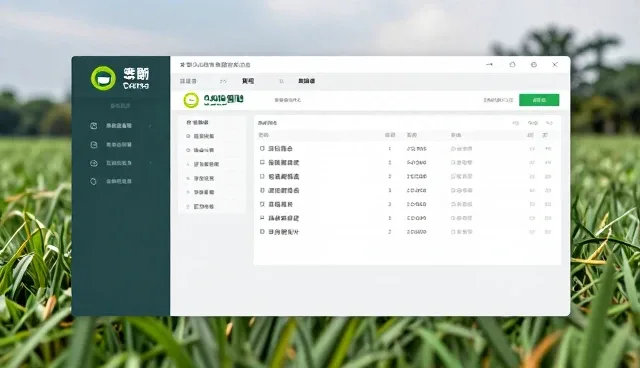
Task: Open the second sidebar menu item's icon
Action: (93, 144)
